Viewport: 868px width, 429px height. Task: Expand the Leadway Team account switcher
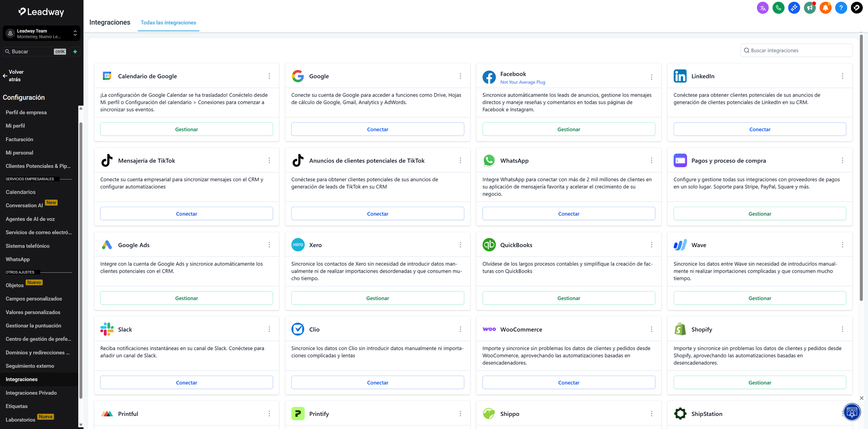pyautogui.click(x=42, y=33)
